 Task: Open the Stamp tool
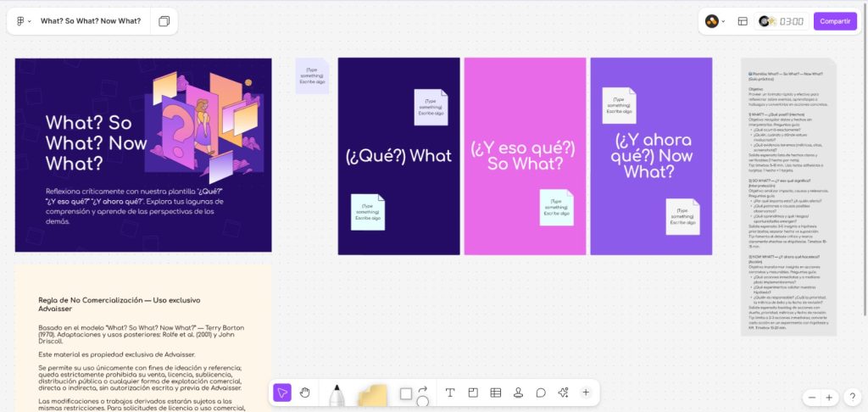click(x=518, y=393)
